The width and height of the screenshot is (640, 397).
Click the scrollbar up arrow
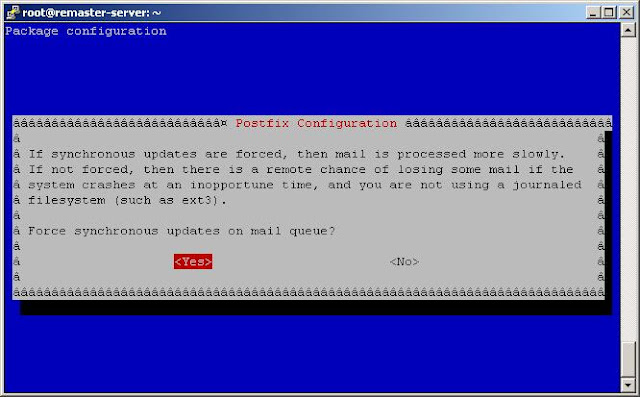pyautogui.click(x=628, y=30)
